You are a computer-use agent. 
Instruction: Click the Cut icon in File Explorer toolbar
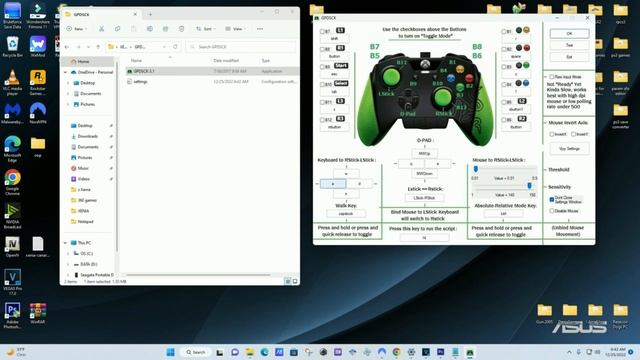coord(101,29)
